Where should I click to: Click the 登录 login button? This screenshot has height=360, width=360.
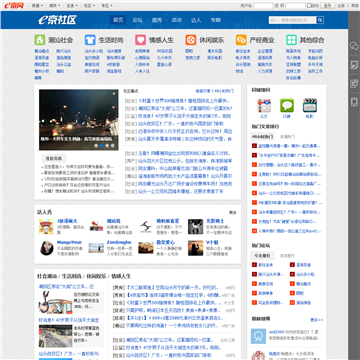pos(328,6)
